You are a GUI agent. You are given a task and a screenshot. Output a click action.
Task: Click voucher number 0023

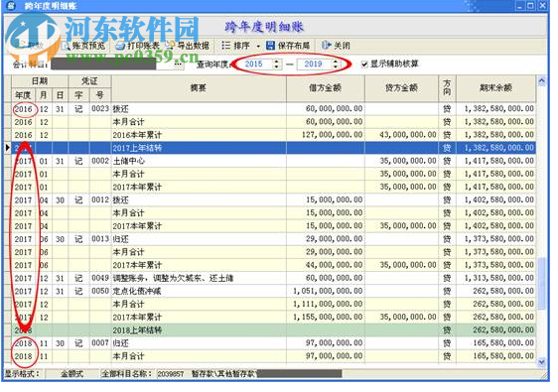[100, 108]
